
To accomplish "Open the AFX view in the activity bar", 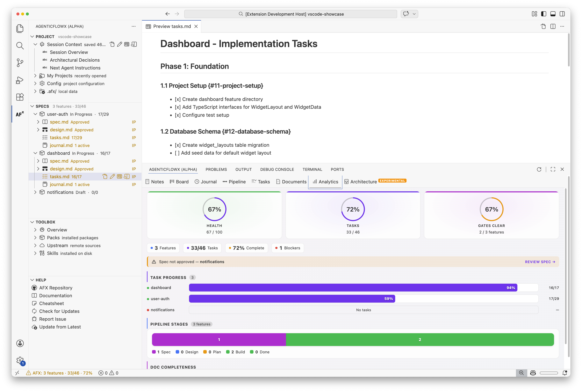I will click(x=20, y=114).
